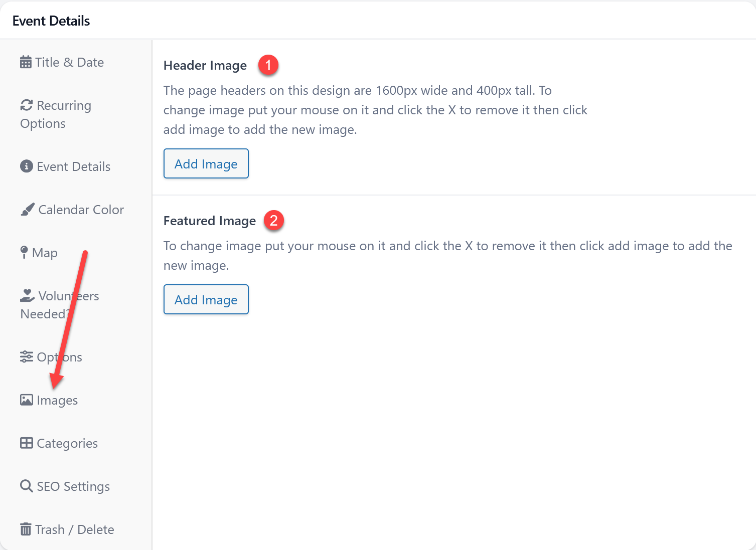Viewport: 756px width, 550px height.
Task: Select the paintbrush Calendar Color icon
Action: pyautogui.click(x=28, y=210)
